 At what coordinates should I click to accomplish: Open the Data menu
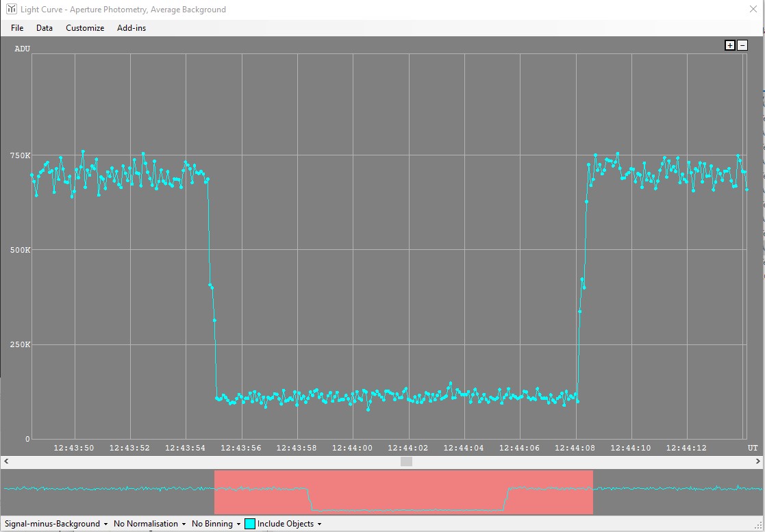click(x=45, y=28)
